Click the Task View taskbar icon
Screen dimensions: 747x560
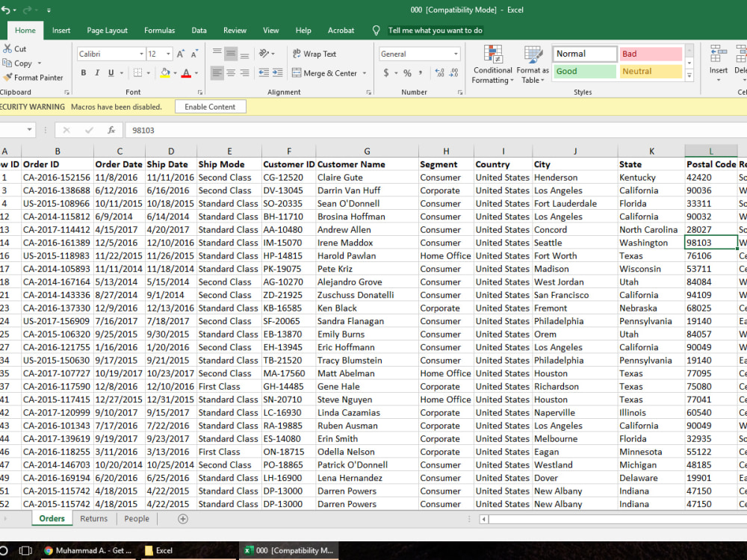coord(25,550)
